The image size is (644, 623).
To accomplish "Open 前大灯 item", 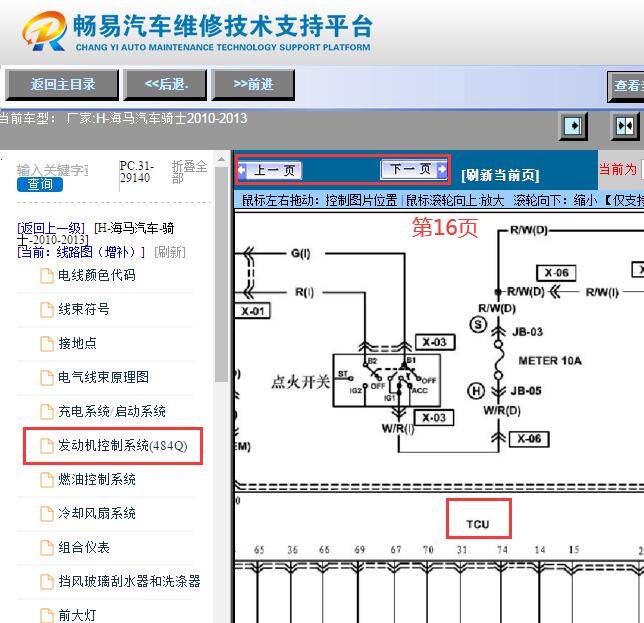I will (77, 615).
